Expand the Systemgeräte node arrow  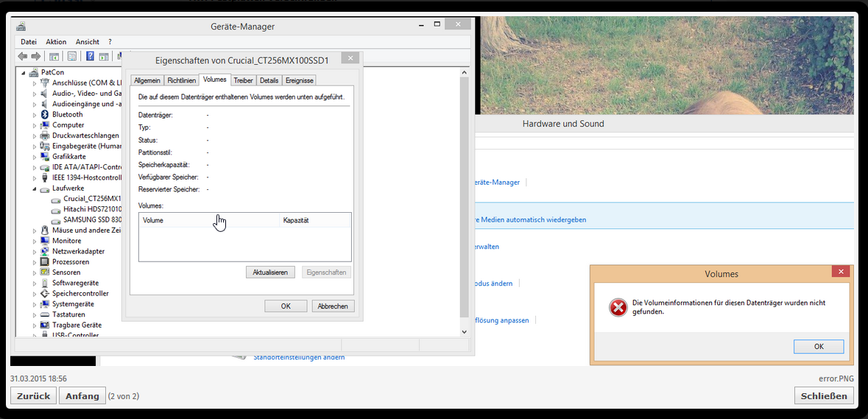[35, 304]
